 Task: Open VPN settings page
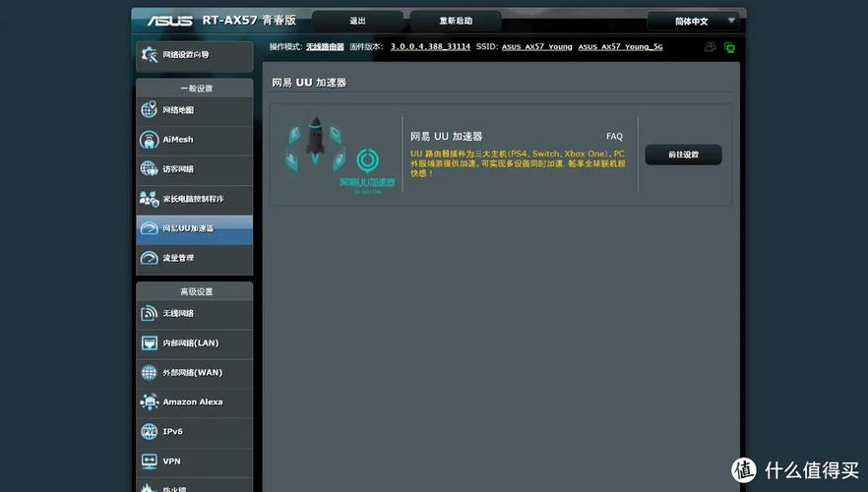(194, 461)
